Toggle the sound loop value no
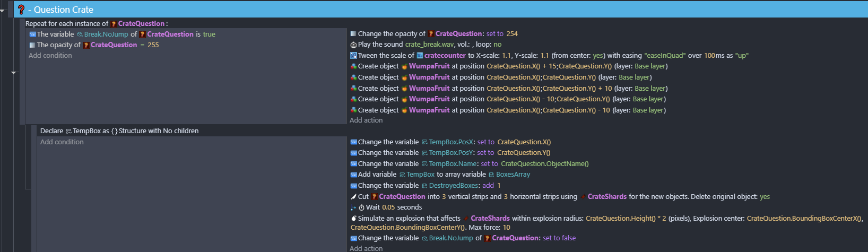This screenshot has width=868, height=252. (x=497, y=45)
